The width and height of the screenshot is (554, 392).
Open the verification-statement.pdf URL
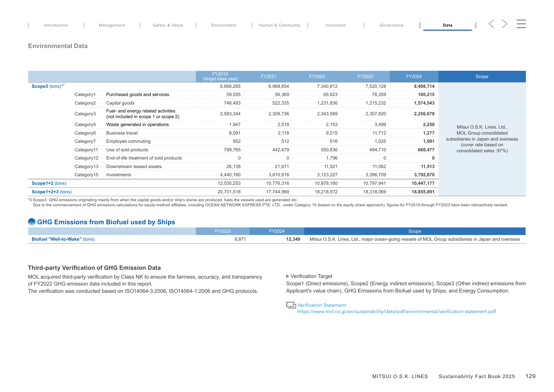[396, 311]
